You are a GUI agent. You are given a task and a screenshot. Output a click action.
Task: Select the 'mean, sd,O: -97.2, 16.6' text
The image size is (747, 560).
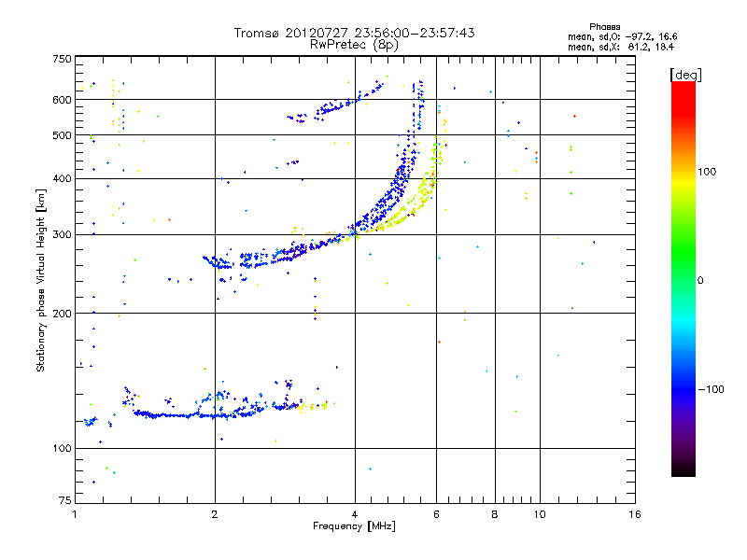click(622, 36)
